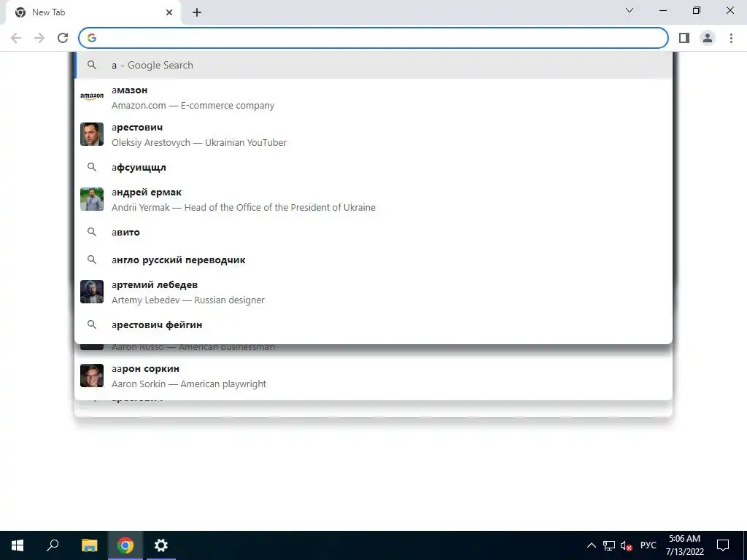Open the clock showing 5:06 AM
Image resolution: width=747 pixels, height=560 pixels.
(x=684, y=545)
